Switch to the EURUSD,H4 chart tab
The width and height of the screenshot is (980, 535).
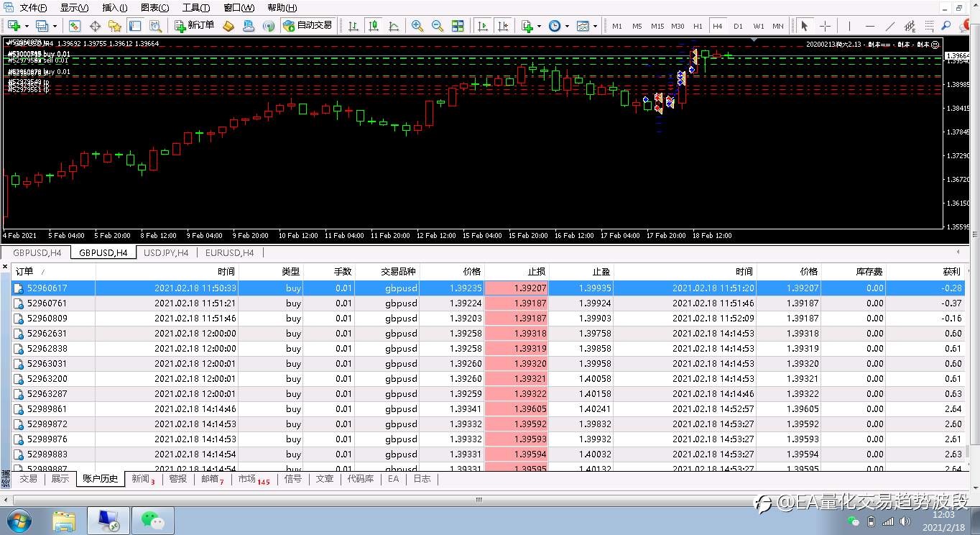(x=229, y=252)
